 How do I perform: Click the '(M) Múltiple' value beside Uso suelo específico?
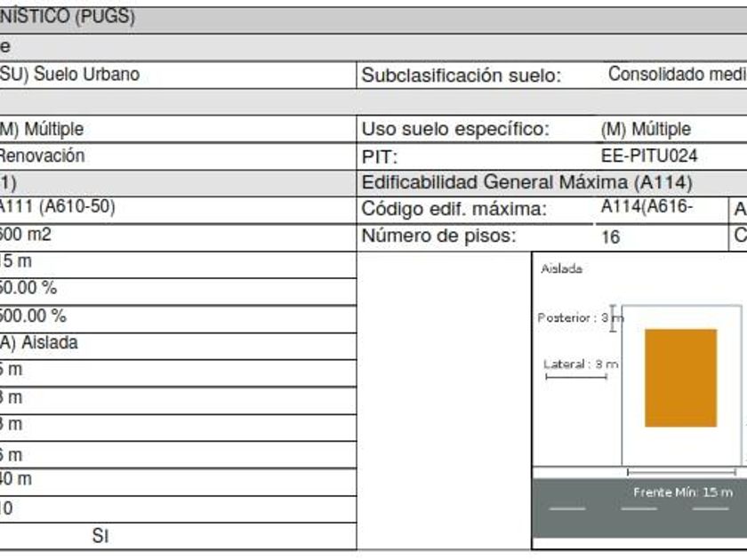pyautogui.click(x=646, y=130)
